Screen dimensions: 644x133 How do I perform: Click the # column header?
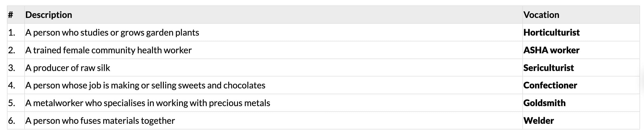pyautogui.click(x=10, y=15)
